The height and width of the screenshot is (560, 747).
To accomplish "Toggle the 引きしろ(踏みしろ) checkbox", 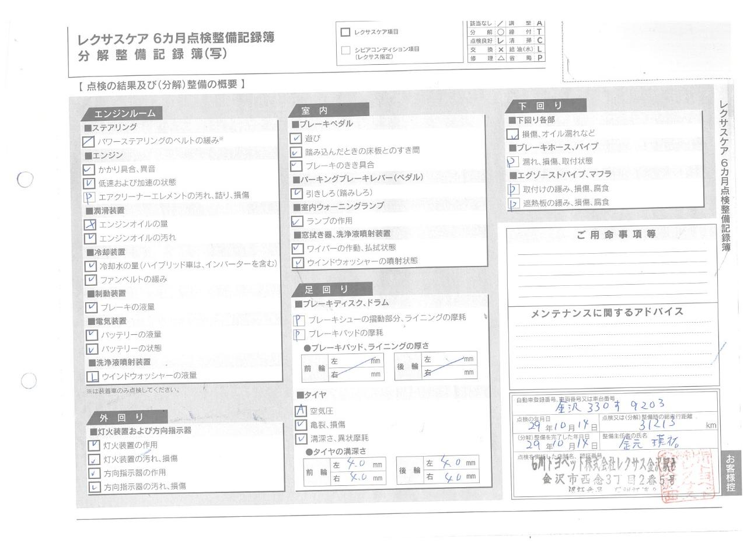I will [x=297, y=193].
